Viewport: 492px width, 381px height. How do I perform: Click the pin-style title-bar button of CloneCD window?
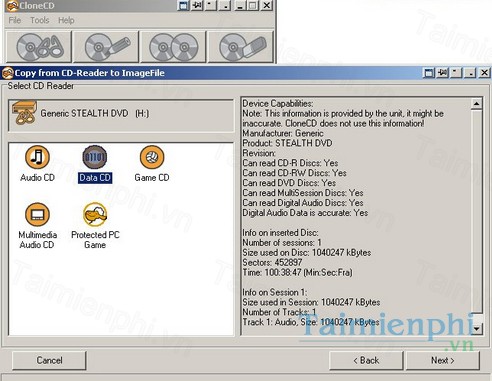tap(197, 5)
